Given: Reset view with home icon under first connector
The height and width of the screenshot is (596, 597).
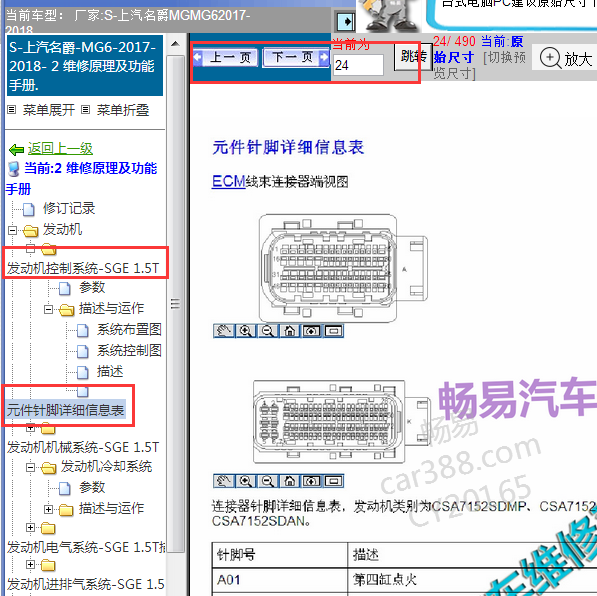Looking at the screenshot, I should click(290, 331).
